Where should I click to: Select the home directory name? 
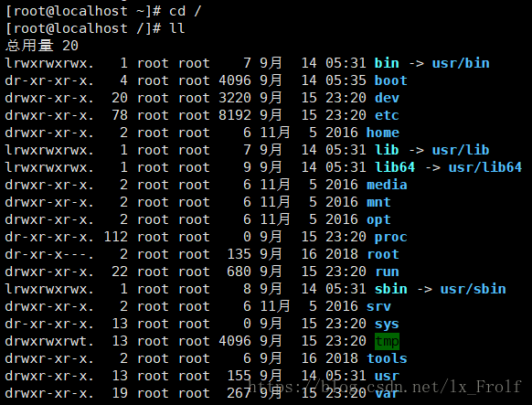382,133
